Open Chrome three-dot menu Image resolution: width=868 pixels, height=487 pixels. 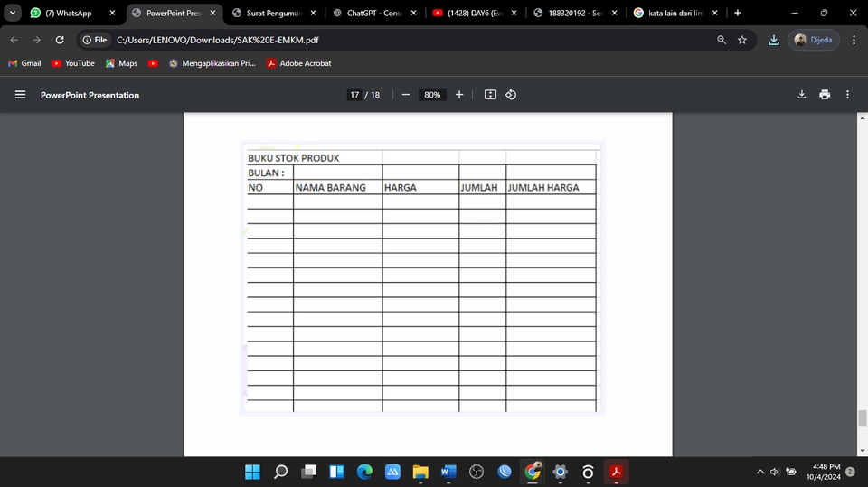[x=854, y=40]
